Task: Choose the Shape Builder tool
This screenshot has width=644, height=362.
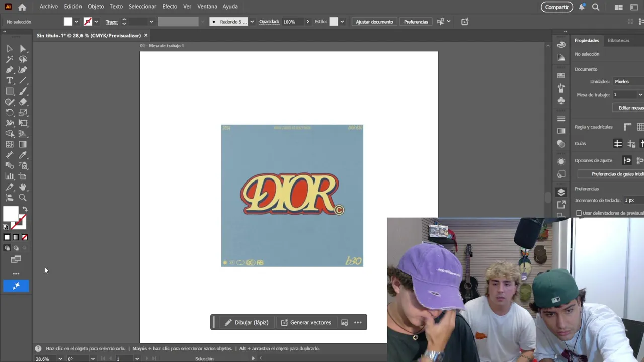Action: pyautogui.click(x=10, y=134)
